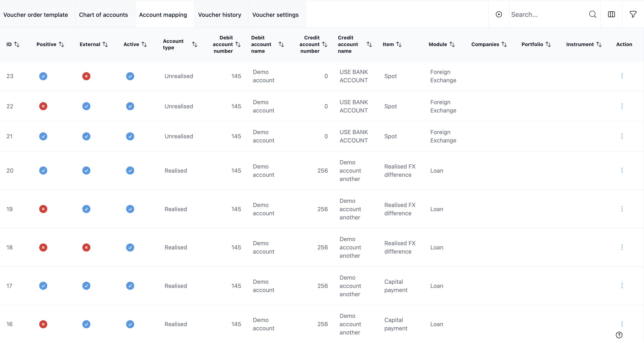Click the search magnifier icon
This screenshot has width=644, height=343.
click(593, 14)
